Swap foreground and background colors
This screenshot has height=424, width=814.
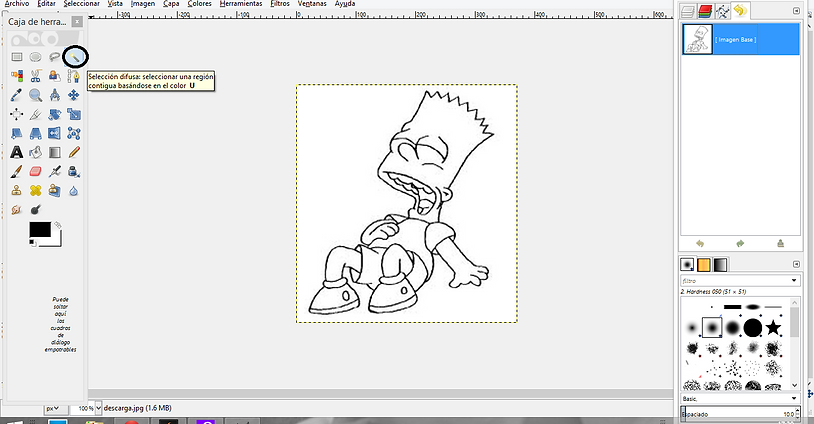58,225
